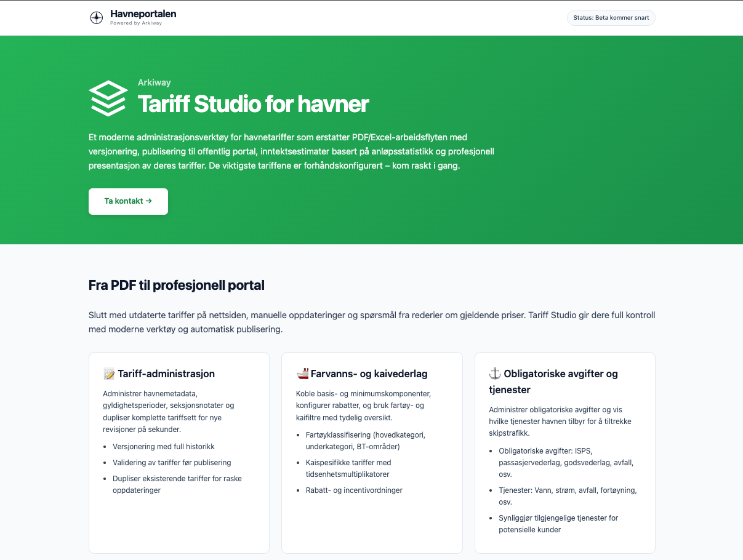Click the Rabatt- og incentivordninger bullet
The width and height of the screenshot is (743, 560).
pos(354,490)
